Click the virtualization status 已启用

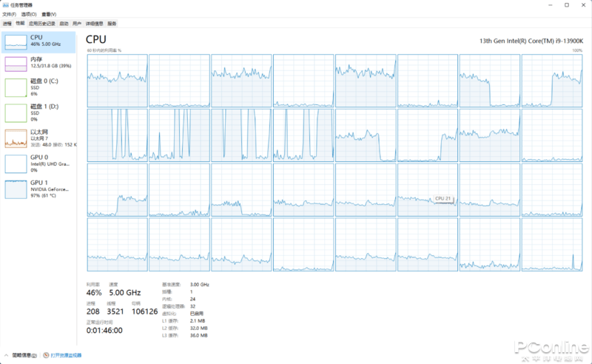coord(196,314)
